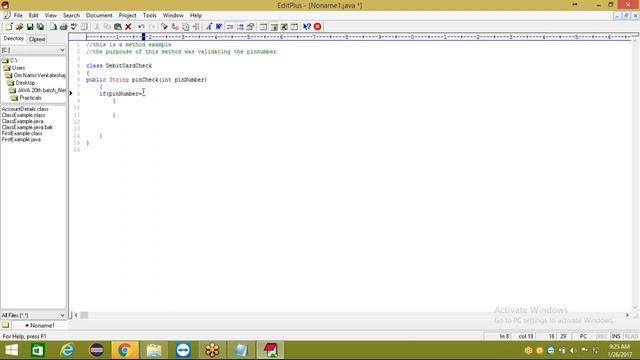Open Internet Explorer from taskbar
This screenshot has height=360, width=640.
click(x=67, y=350)
